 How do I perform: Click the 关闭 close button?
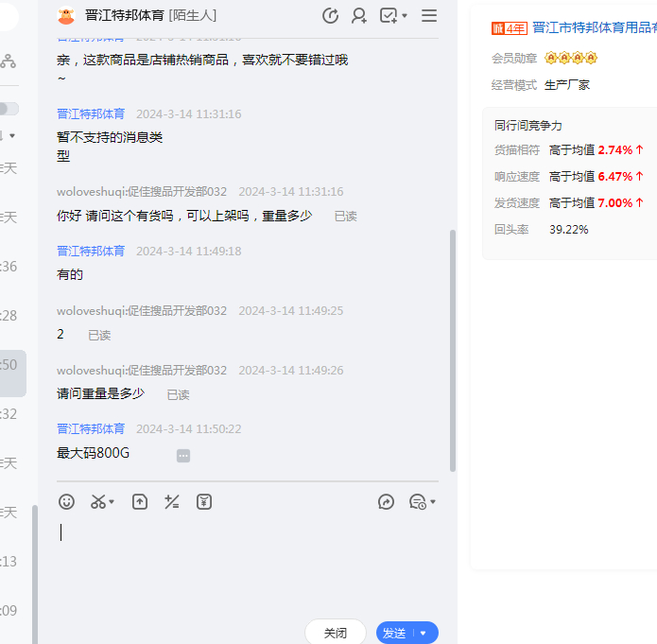[x=335, y=633]
